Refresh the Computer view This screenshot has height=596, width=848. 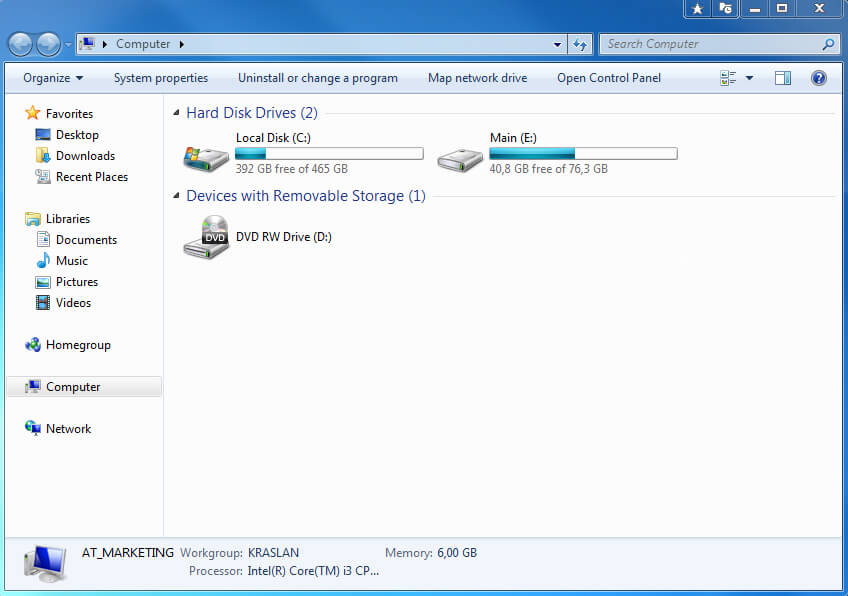(x=580, y=44)
